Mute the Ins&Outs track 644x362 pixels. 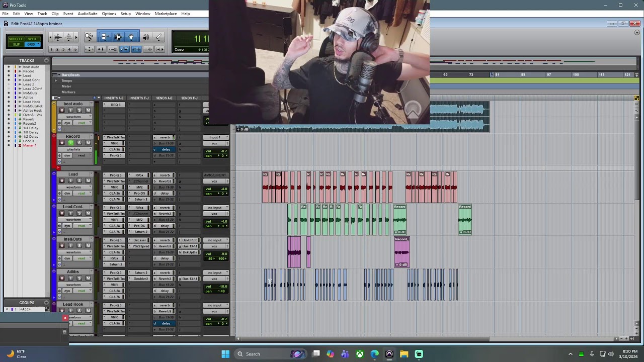coord(88,246)
